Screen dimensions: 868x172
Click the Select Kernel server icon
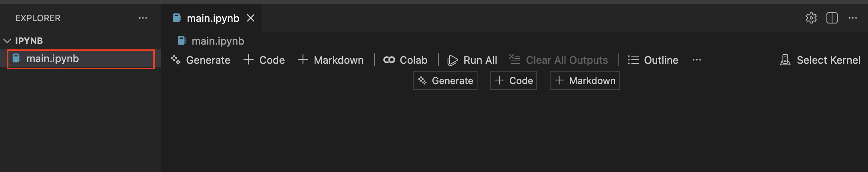coord(785,60)
